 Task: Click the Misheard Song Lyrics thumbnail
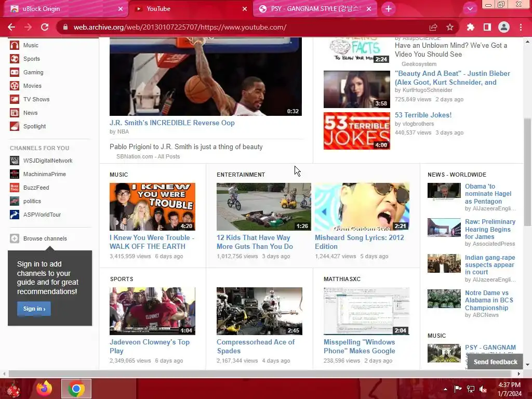[x=362, y=207]
